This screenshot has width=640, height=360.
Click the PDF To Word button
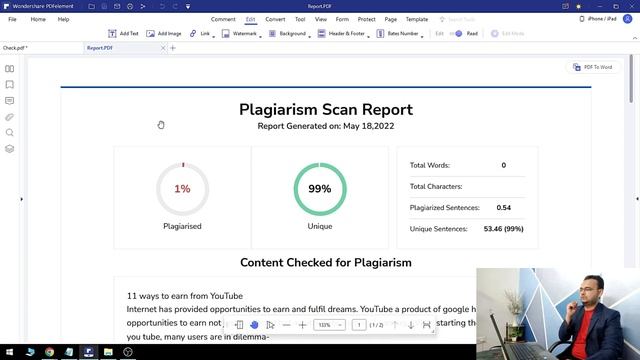pyautogui.click(x=593, y=67)
